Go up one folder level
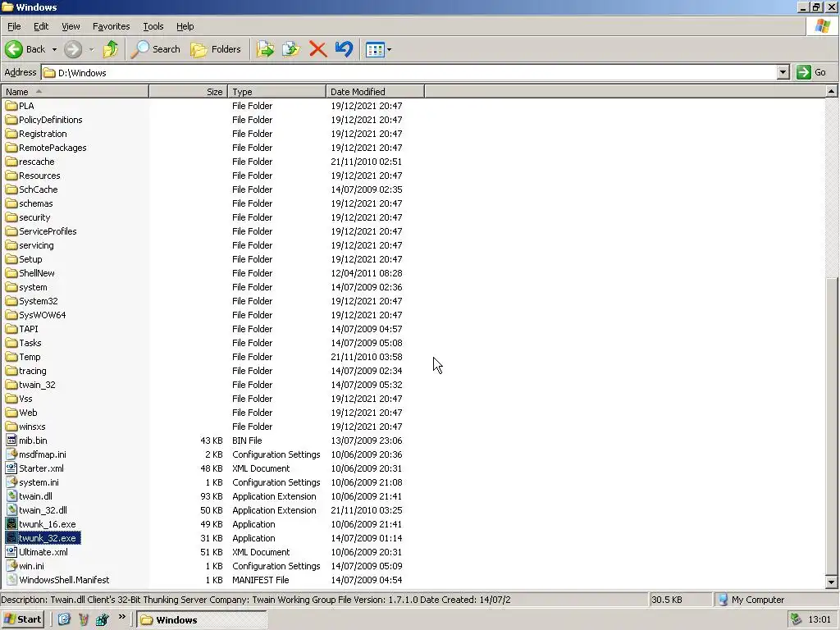Screen dimensions: 840x630 point(111,49)
